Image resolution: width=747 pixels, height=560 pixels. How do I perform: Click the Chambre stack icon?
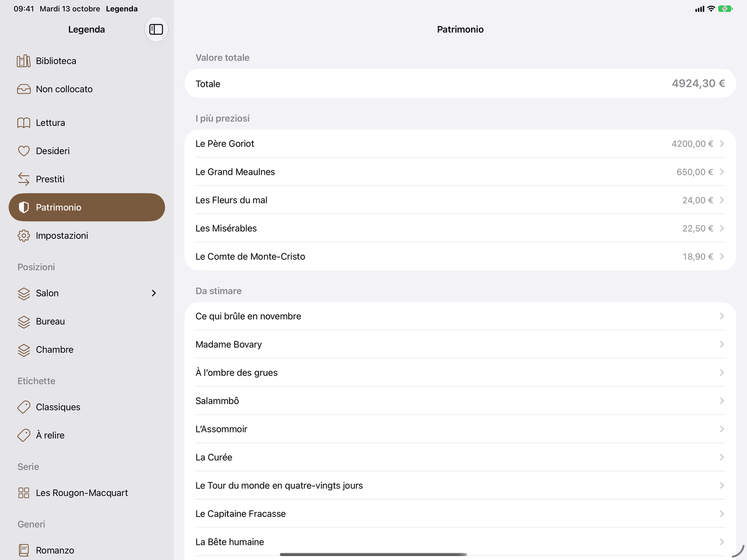(x=24, y=349)
